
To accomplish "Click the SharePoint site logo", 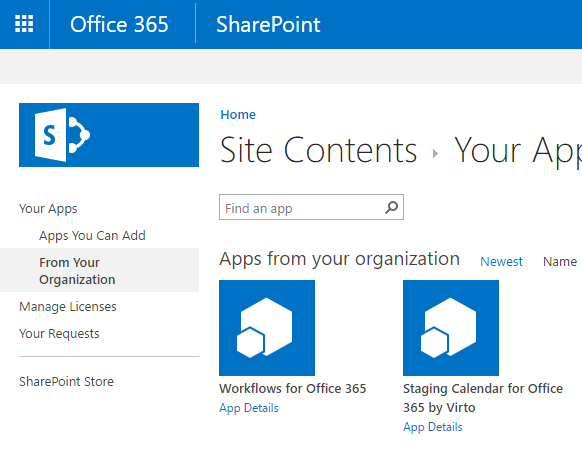I will coord(109,135).
